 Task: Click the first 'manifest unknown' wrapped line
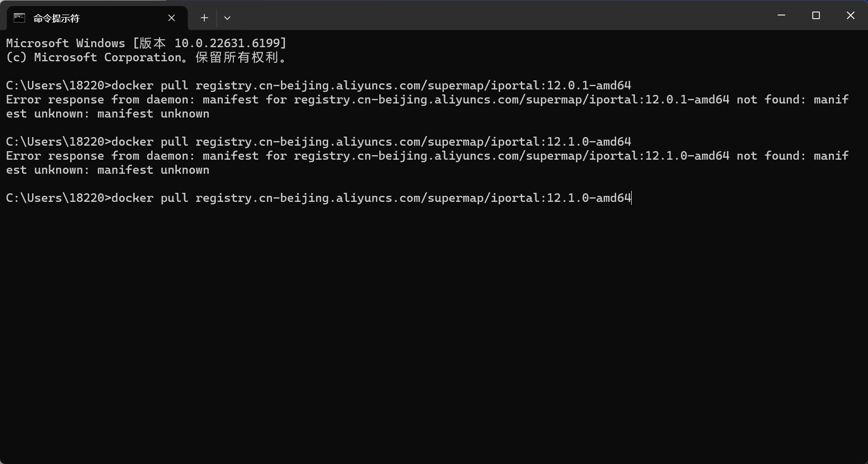point(107,113)
